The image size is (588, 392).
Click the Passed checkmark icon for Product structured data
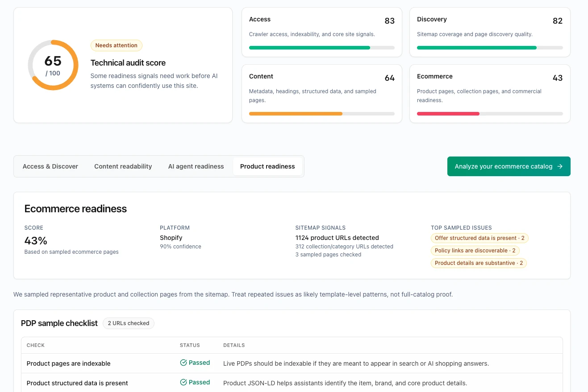click(183, 383)
